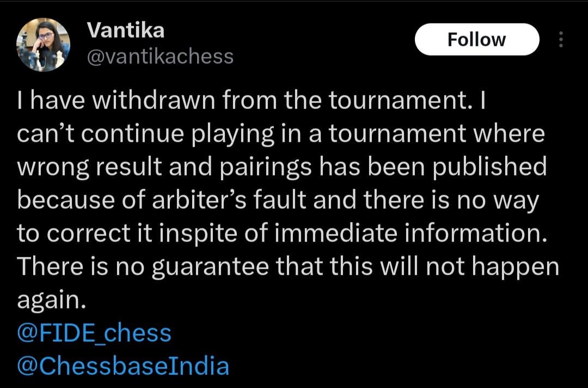Click the line starting "because of arbiter's fault"
Image resolution: width=588 pixels, height=388 pixels.
(278, 200)
